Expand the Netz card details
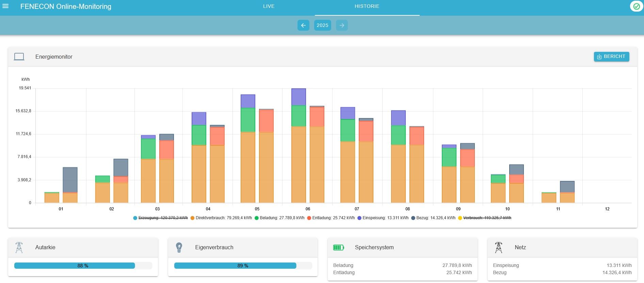Screen dimensions: 644x283 (562, 248)
